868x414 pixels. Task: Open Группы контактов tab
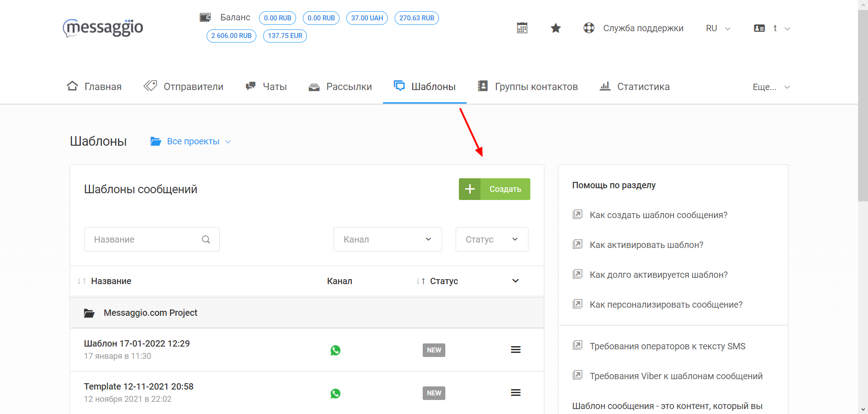pyautogui.click(x=528, y=86)
